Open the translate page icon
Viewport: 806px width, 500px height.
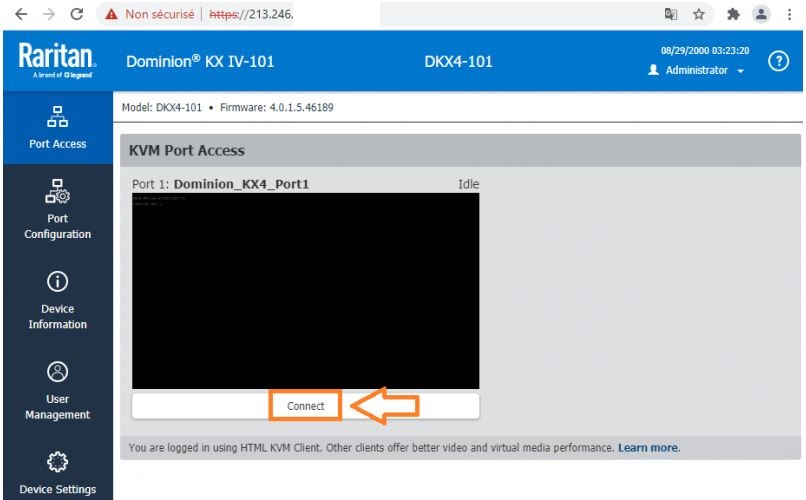670,14
